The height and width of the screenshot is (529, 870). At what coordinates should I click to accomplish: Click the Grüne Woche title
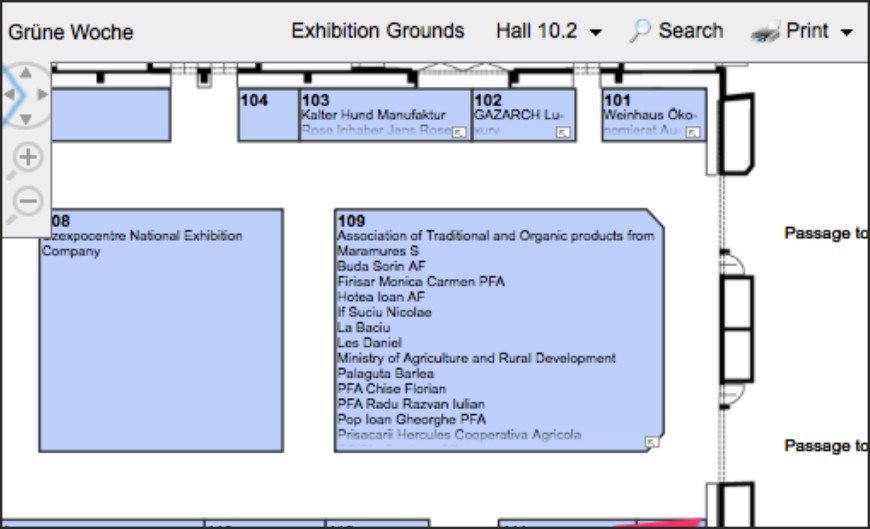[x=70, y=32]
